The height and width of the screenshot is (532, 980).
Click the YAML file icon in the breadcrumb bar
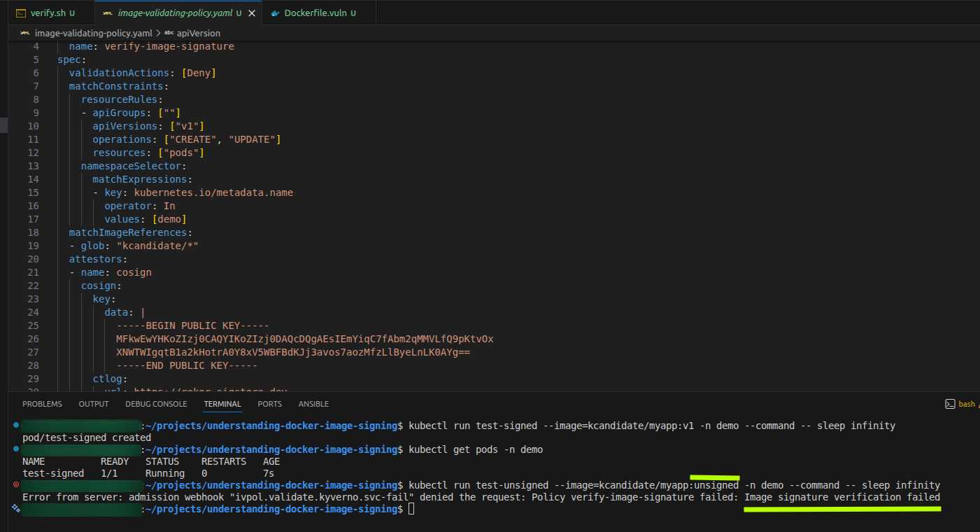[x=24, y=33]
